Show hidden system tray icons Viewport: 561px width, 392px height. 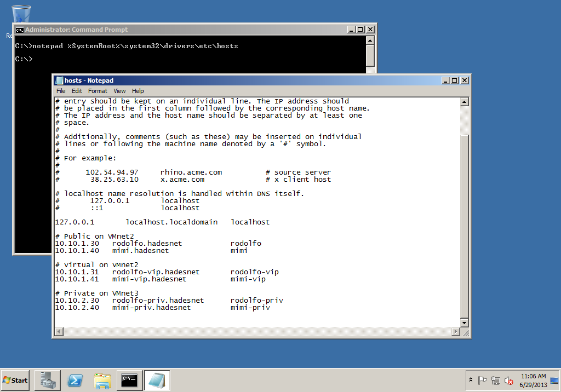click(471, 380)
